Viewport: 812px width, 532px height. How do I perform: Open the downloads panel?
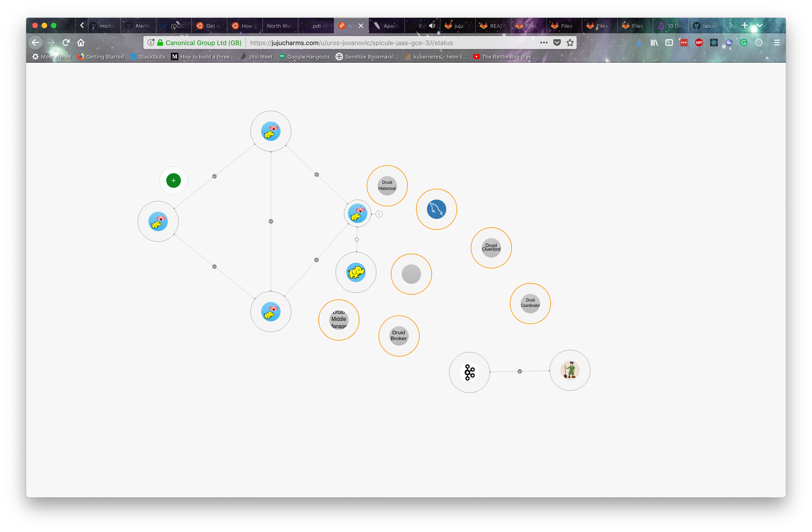(x=639, y=43)
